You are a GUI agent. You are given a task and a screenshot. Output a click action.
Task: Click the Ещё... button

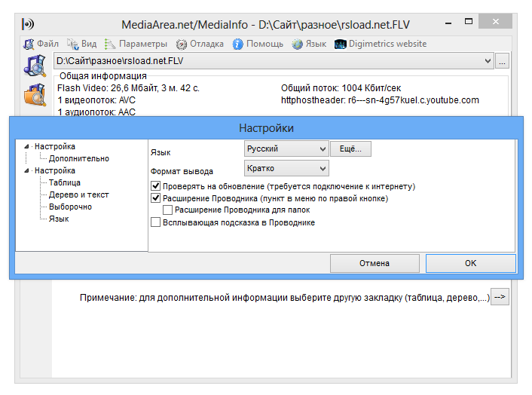coord(350,149)
